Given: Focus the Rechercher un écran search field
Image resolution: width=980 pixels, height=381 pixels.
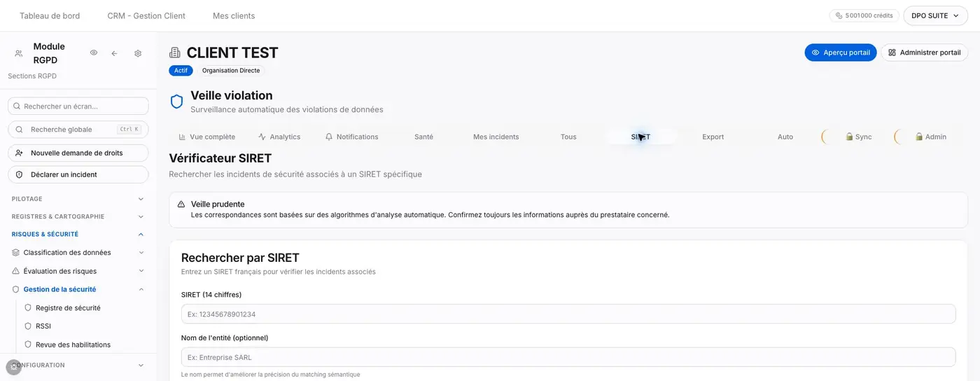Looking at the screenshot, I should tap(78, 106).
